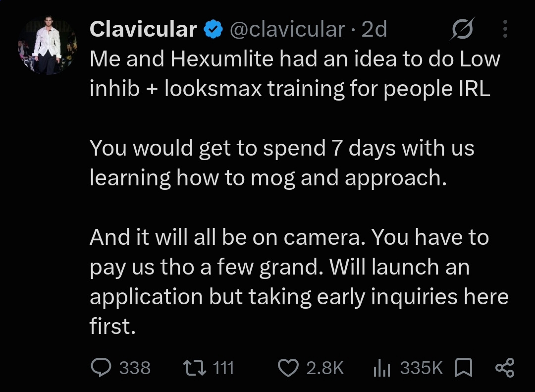Open the three-dot more options menu
535x392 pixels.
pos(505,29)
